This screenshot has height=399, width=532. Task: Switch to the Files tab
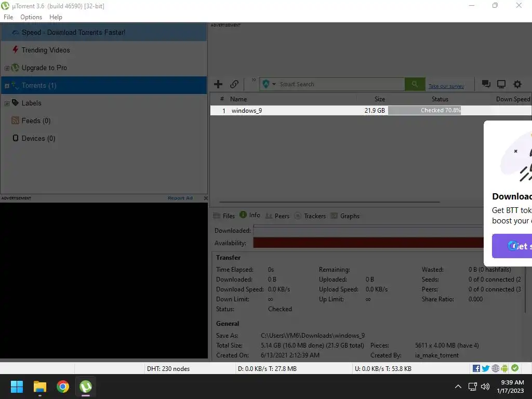coord(224,216)
